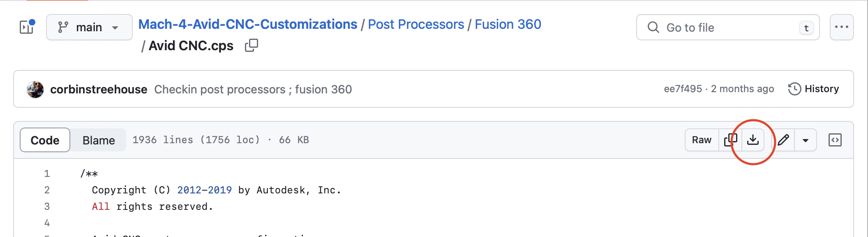Go to the Post Processors folder
Image resolution: width=868 pixels, height=237 pixels.
(x=416, y=24)
